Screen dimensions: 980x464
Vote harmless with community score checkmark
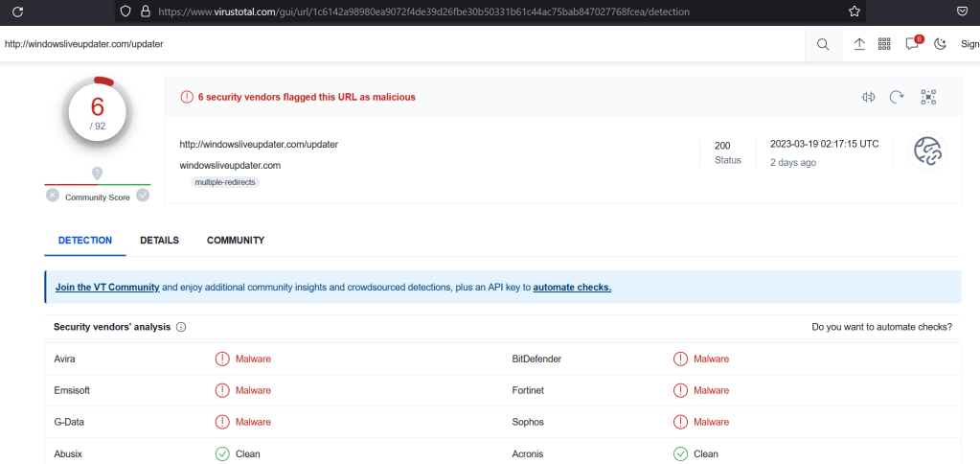coord(143,196)
